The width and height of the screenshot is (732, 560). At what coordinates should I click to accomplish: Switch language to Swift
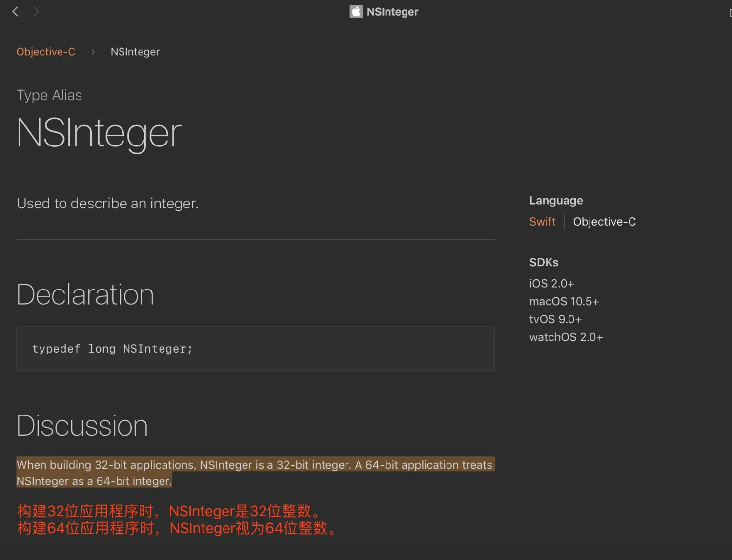[x=542, y=222]
